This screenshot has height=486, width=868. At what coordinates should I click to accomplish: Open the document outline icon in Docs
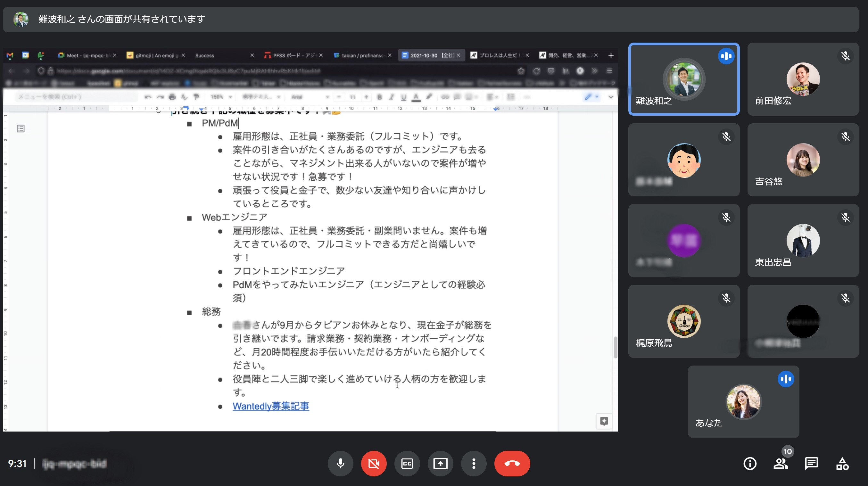[x=21, y=128]
